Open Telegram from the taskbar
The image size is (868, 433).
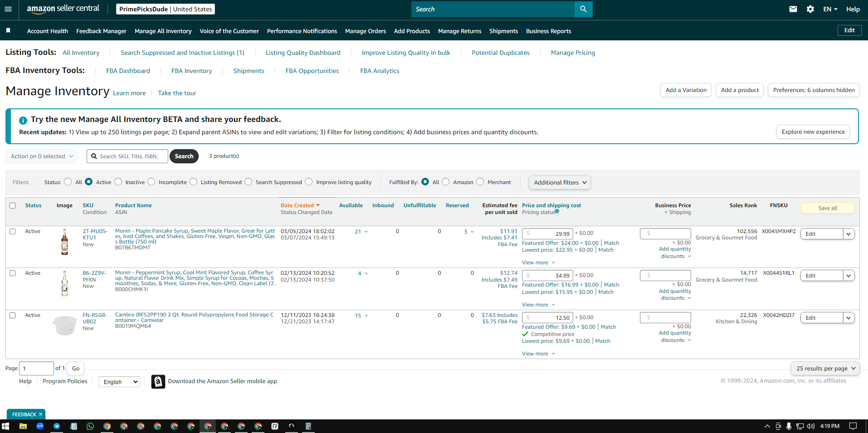(57, 426)
